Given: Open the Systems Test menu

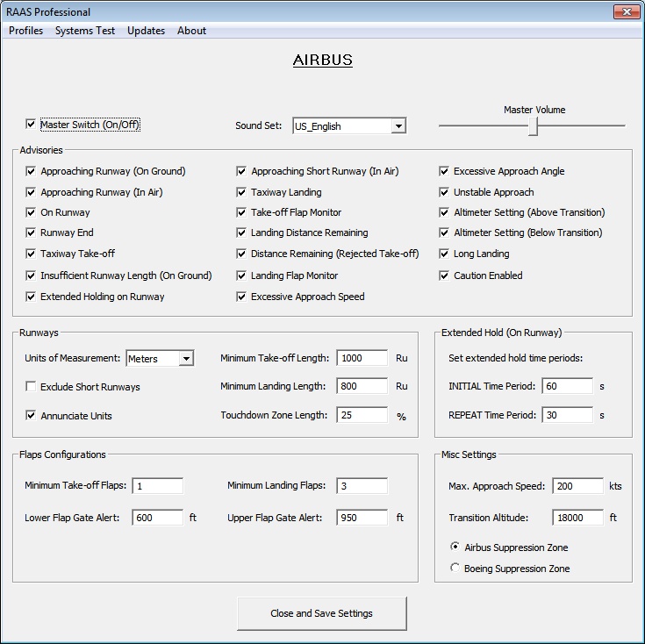Looking at the screenshot, I should pyautogui.click(x=85, y=31).
